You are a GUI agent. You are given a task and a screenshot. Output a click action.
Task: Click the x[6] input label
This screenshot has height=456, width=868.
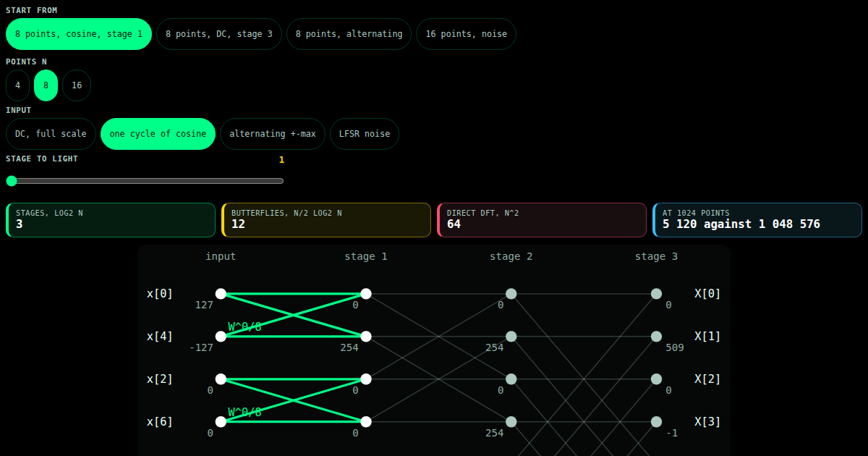point(160,421)
